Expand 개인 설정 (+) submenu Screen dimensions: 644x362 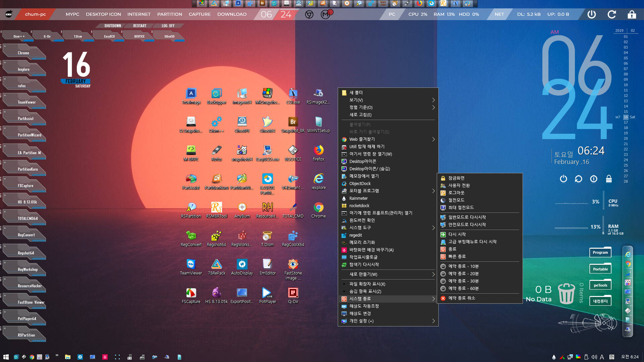pos(388,321)
